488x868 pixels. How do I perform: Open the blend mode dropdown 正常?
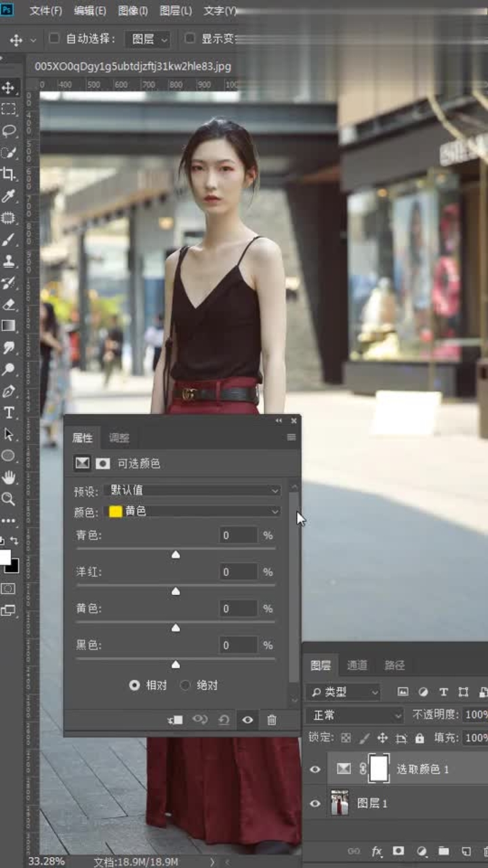354,715
